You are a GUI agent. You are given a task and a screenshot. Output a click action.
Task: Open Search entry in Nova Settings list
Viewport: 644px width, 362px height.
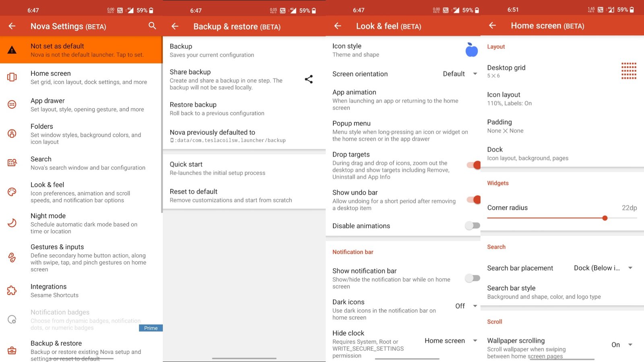81,163
